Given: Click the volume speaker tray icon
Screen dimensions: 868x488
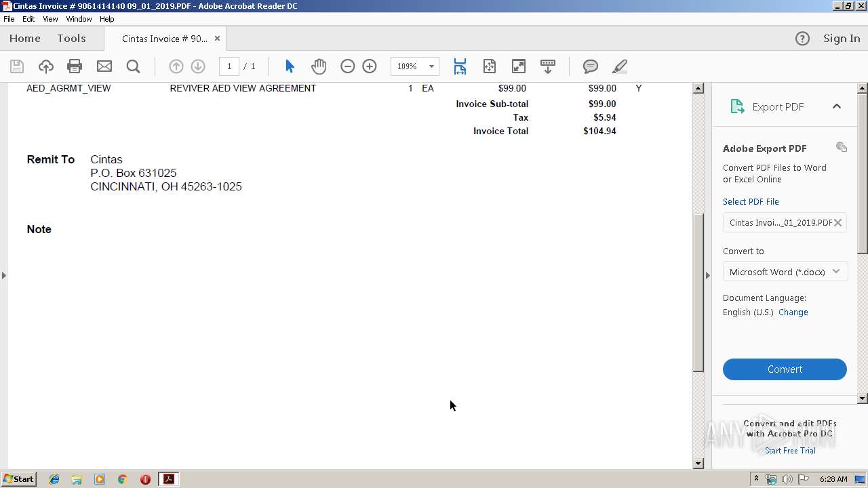Looking at the screenshot, I should point(787,479).
